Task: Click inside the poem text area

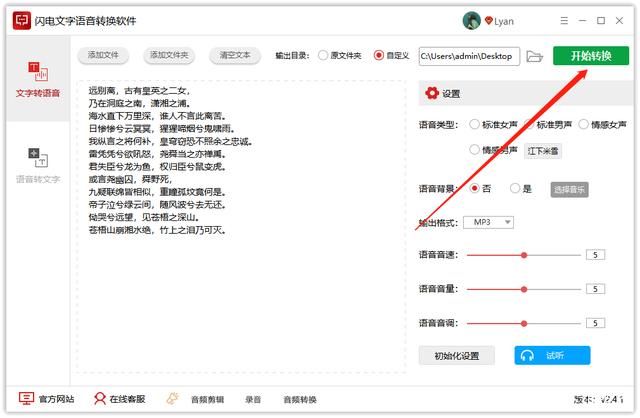Action: click(x=241, y=227)
